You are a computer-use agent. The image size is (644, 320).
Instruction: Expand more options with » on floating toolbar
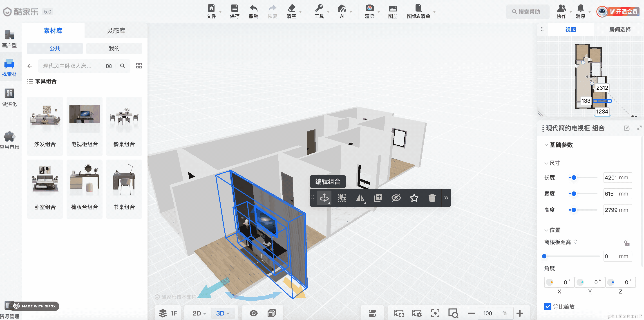(x=446, y=198)
